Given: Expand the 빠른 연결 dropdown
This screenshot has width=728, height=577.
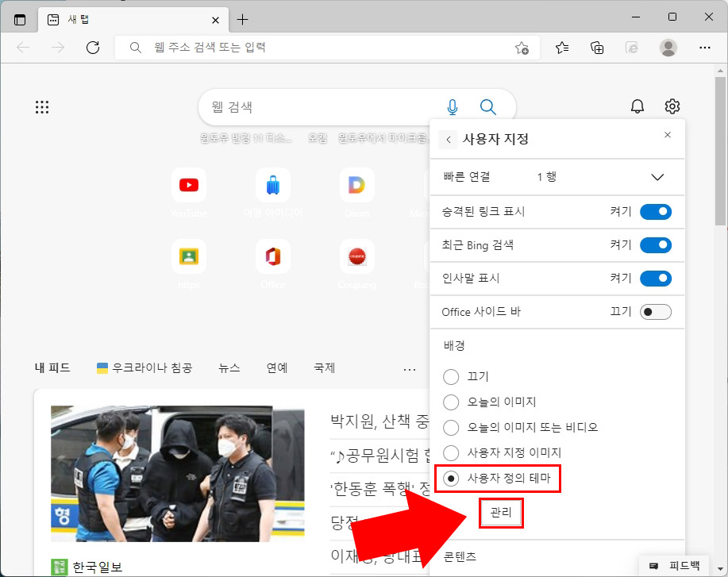Looking at the screenshot, I should coord(657,177).
